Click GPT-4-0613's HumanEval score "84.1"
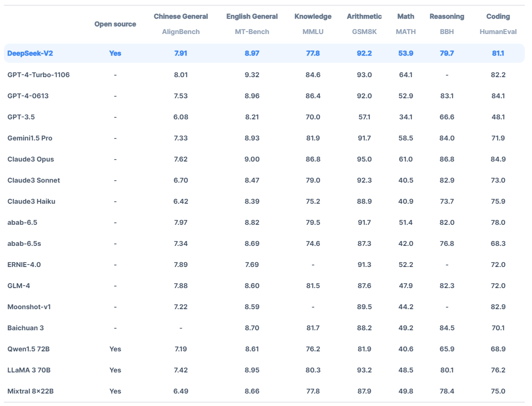This screenshot has width=532, height=406. pyautogui.click(x=498, y=96)
